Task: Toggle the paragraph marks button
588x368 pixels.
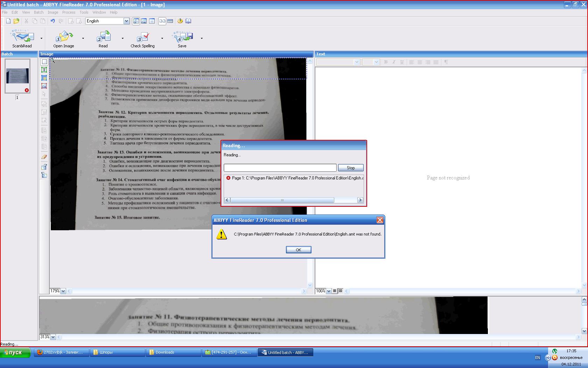Action: (446, 62)
